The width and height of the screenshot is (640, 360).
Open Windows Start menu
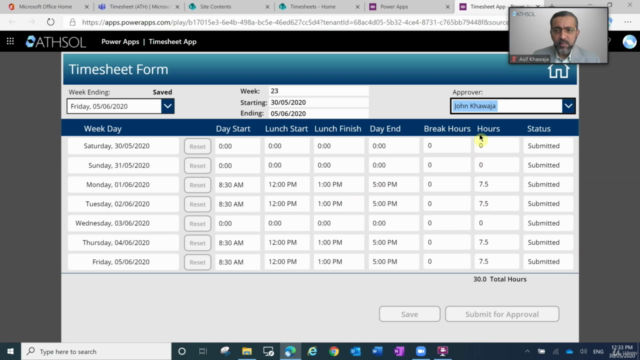[x=10, y=351]
